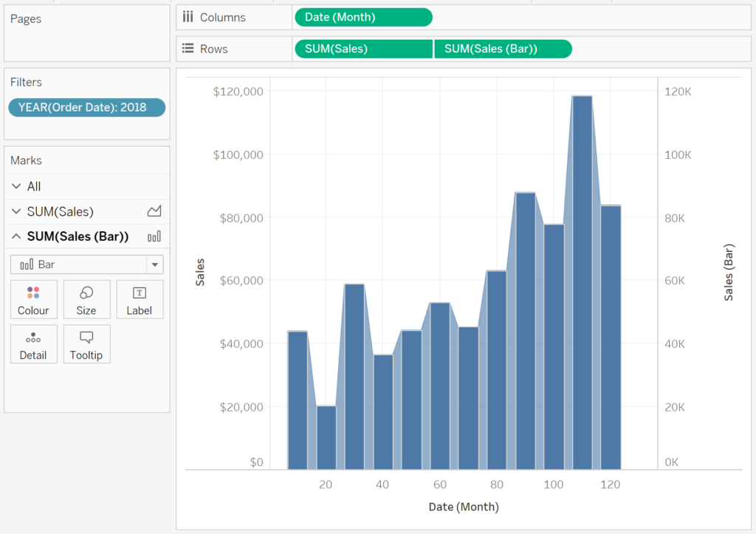The height and width of the screenshot is (534, 756).
Task: Open the Tooltip marks card
Action: (86, 344)
